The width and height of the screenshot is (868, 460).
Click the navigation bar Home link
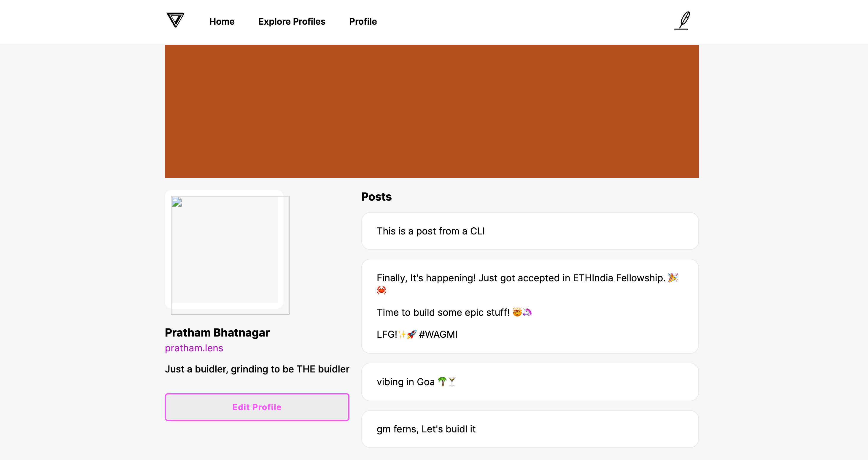click(222, 22)
